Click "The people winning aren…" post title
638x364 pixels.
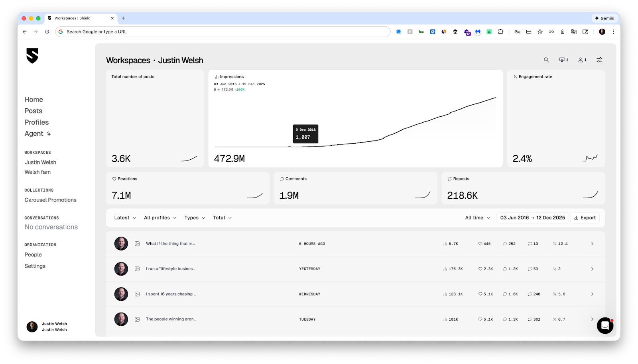click(171, 319)
